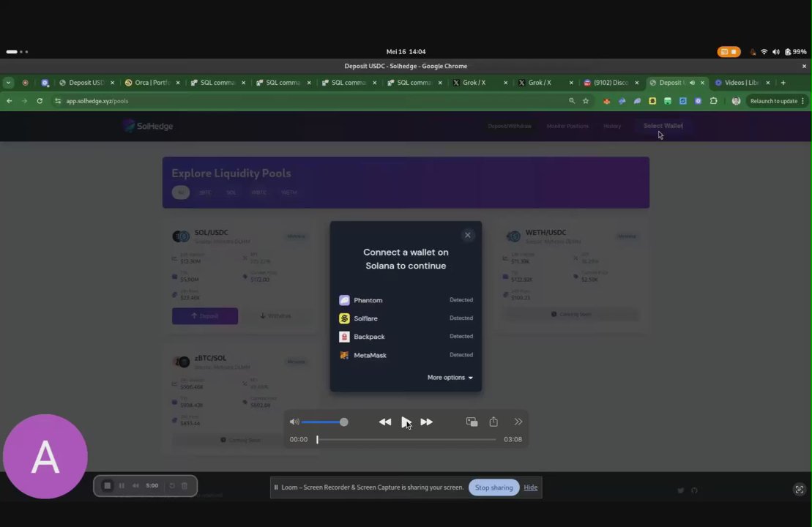Select the SOL pools filter pill
This screenshot has width=812, height=527.
coord(231,192)
